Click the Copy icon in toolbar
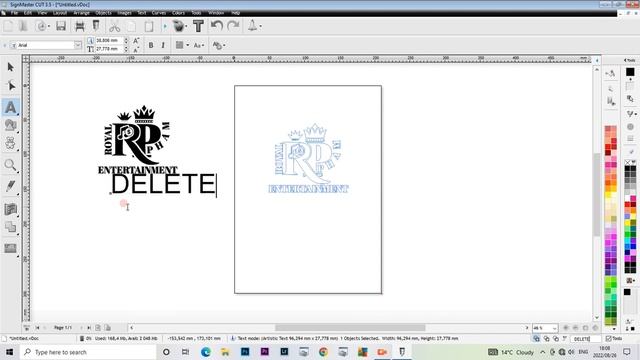Screen dimensions: 640x360 pyautogui.click(x=131, y=27)
